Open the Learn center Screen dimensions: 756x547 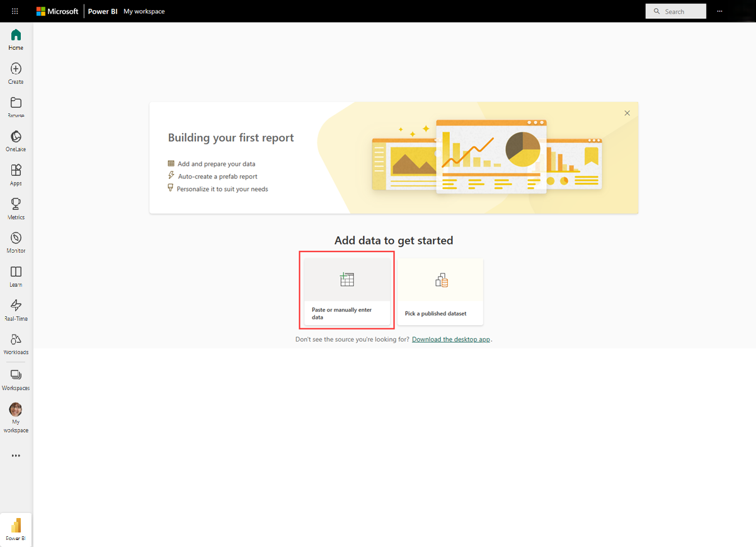tap(16, 276)
